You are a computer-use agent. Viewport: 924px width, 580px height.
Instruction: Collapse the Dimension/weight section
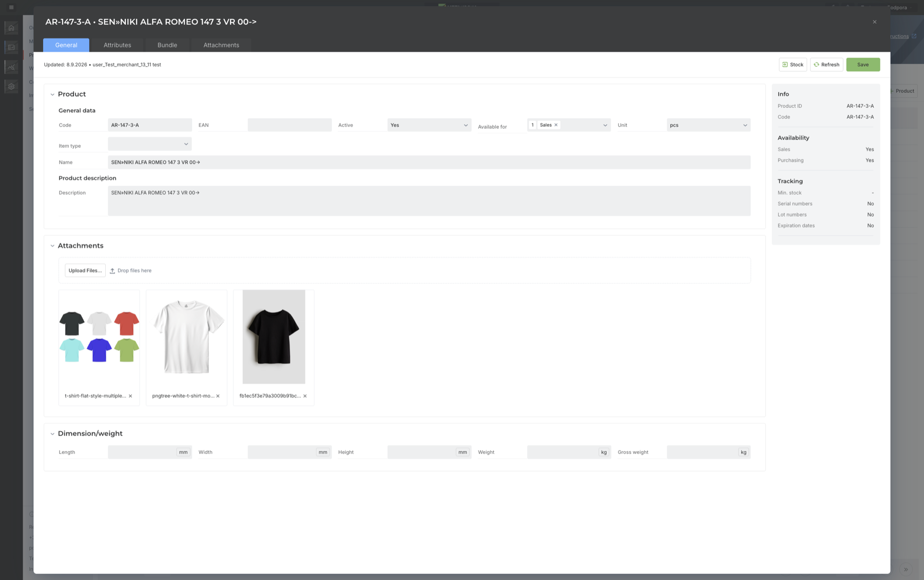pos(52,434)
